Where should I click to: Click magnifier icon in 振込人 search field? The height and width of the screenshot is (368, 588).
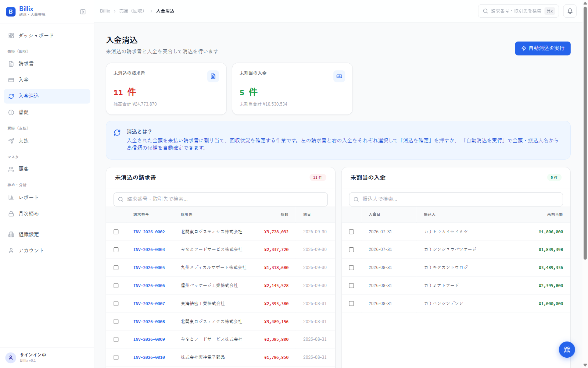(356, 199)
